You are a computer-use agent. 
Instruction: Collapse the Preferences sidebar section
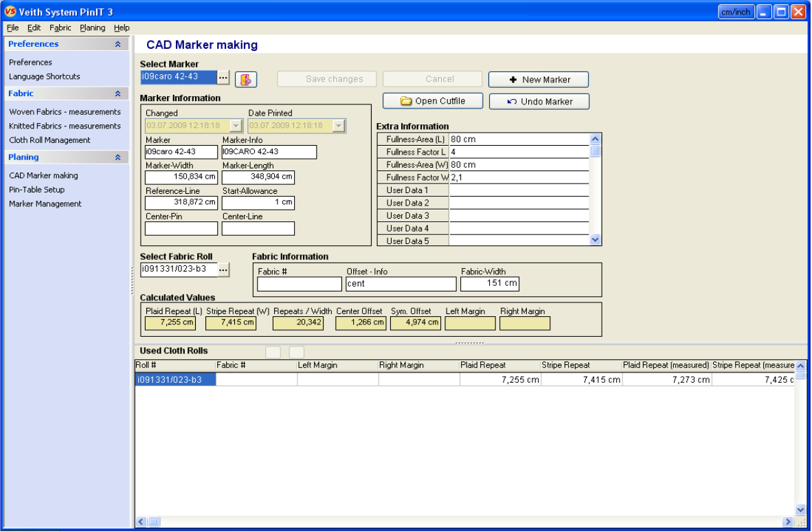118,44
